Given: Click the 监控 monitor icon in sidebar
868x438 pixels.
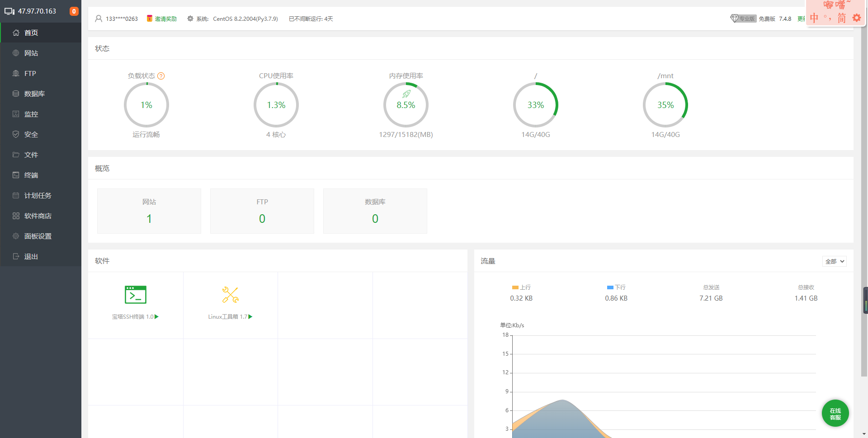Looking at the screenshot, I should click(x=16, y=114).
